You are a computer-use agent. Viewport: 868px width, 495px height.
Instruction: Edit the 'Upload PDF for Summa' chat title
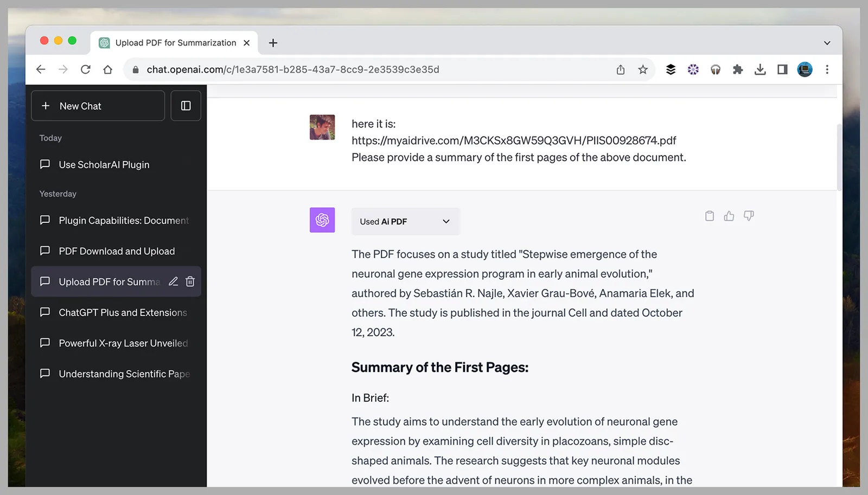173,281
